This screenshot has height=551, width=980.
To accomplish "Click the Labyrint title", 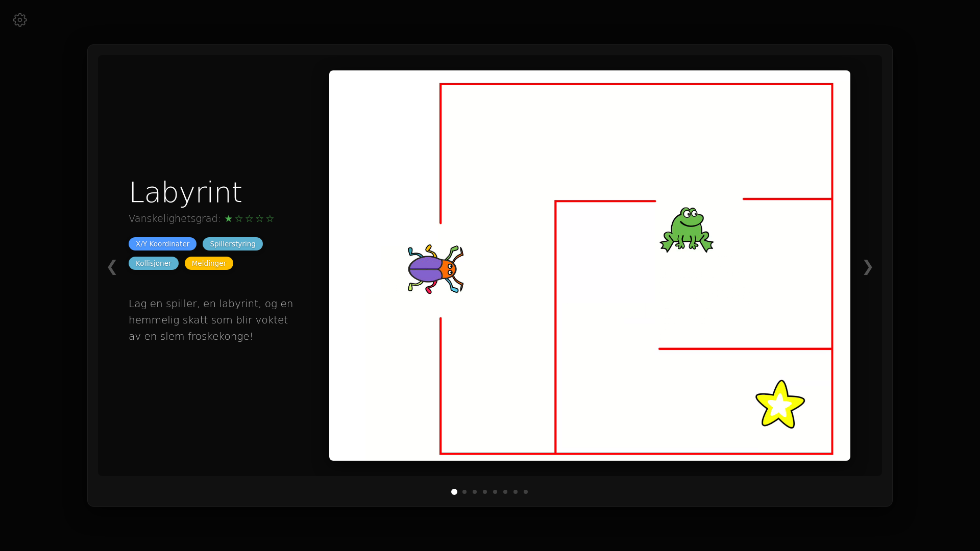I will (185, 193).
